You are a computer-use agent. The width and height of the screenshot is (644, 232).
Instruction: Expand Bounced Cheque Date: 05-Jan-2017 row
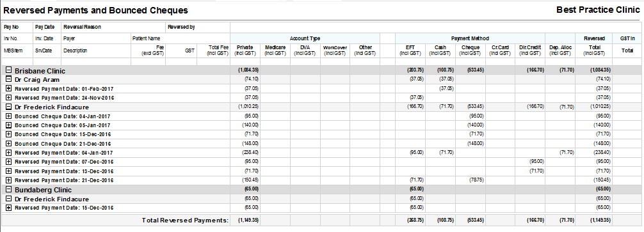click(x=8, y=125)
